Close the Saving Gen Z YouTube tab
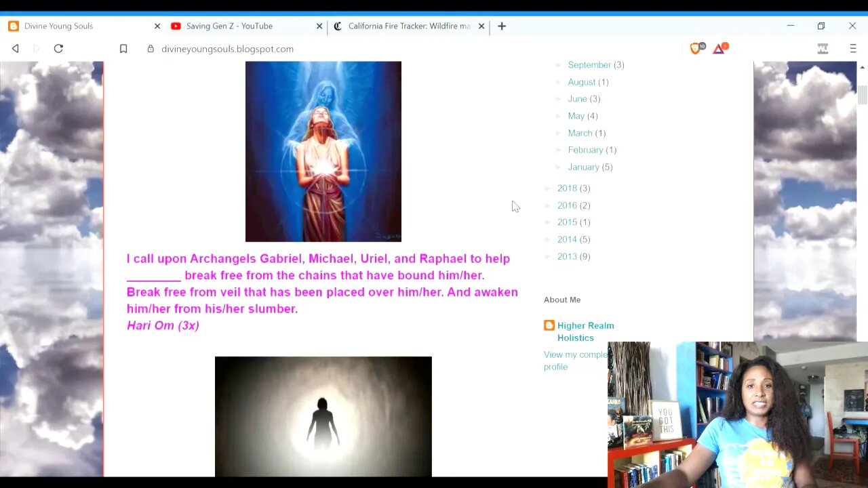868x488 pixels. (x=319, y=26)
